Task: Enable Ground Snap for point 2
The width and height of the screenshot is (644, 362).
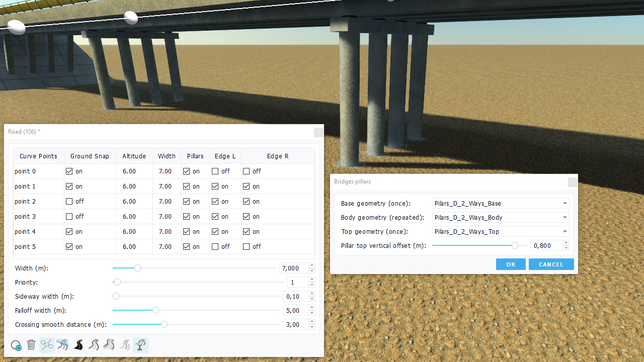Action: point(69,202)
